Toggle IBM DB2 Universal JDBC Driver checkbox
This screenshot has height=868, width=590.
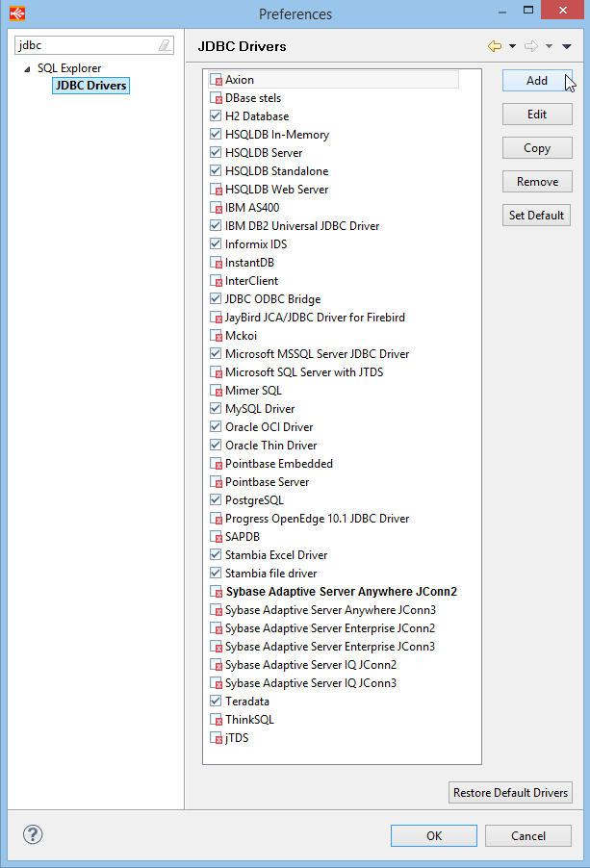pos(216,226)
